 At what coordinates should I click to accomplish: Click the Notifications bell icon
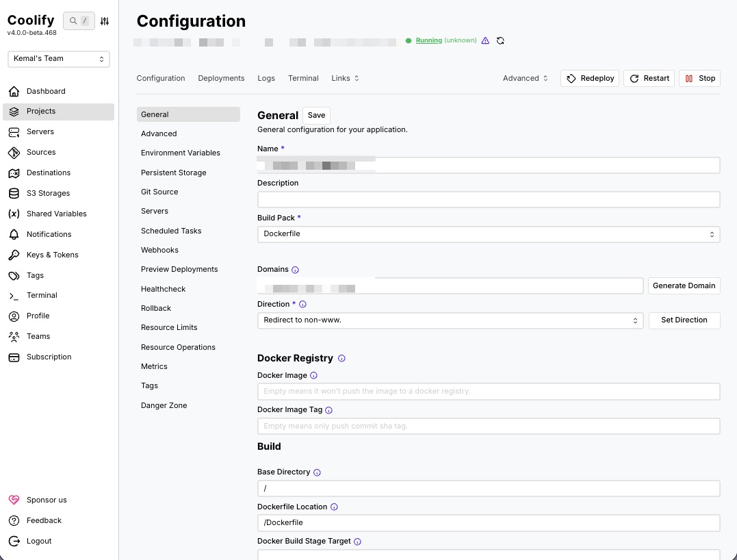[14, 234]
